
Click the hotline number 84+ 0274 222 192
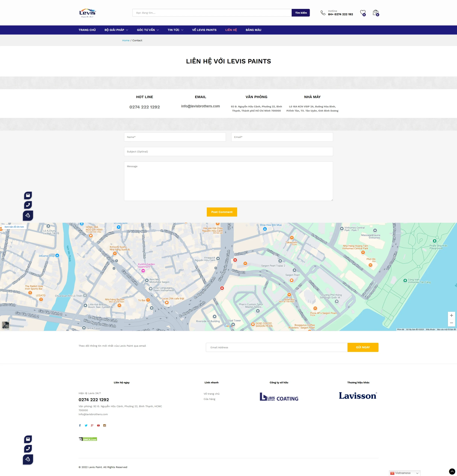(x=340, y=14)
